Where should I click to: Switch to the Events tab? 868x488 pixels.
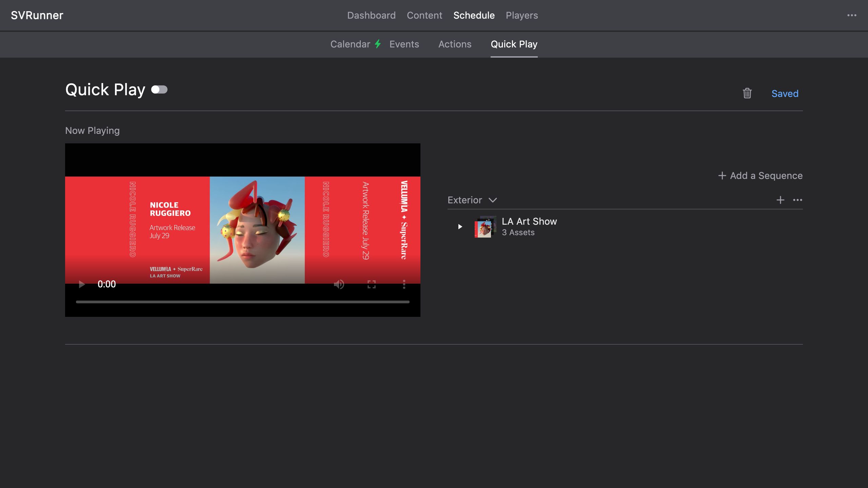pos(404,44)
